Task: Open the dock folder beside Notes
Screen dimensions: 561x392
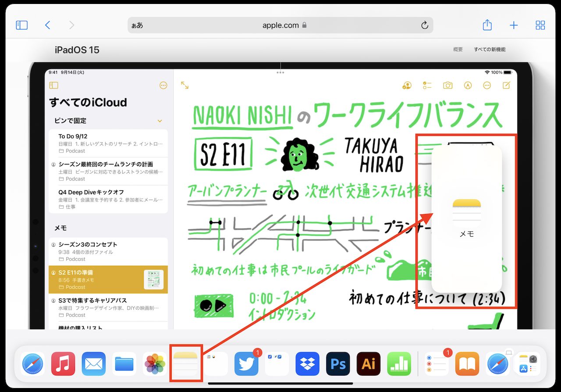Action: coord(216,364)
